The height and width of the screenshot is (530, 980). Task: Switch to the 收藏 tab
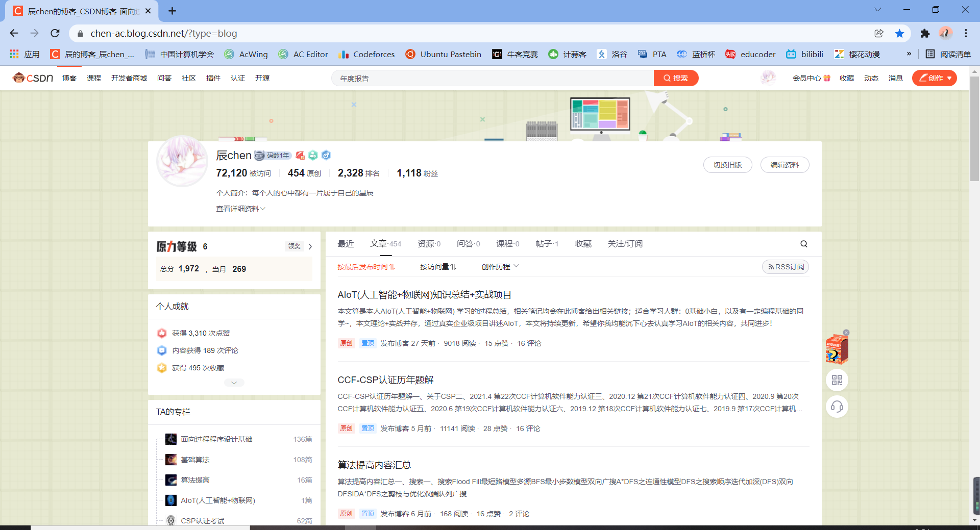pos(583,244)
